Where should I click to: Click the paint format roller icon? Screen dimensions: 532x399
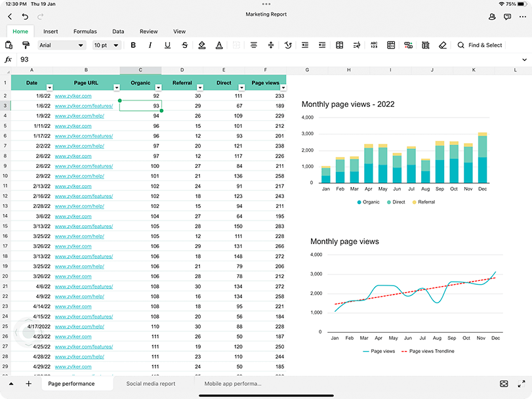coord(26,45)
